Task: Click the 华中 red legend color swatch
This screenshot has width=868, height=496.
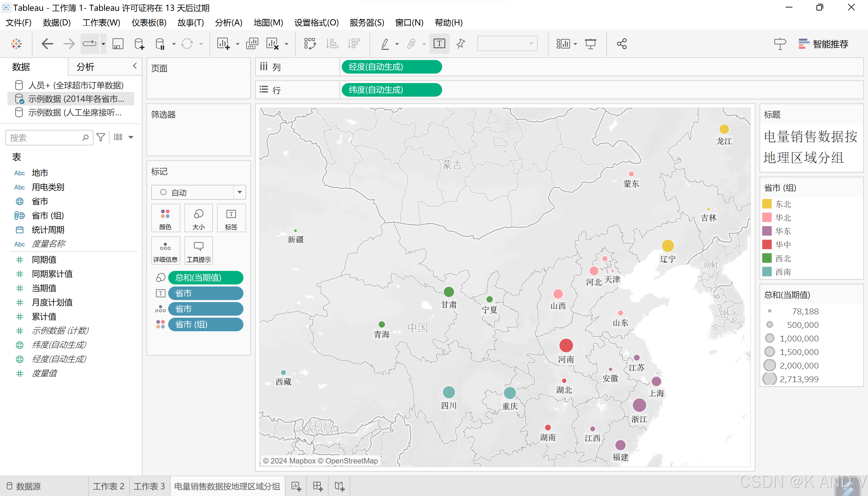Action: 767,244
